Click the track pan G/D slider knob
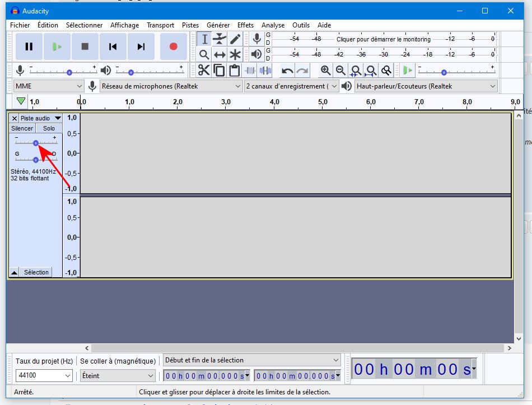Viewport: 532px width, 405px height. coord(36,160)
